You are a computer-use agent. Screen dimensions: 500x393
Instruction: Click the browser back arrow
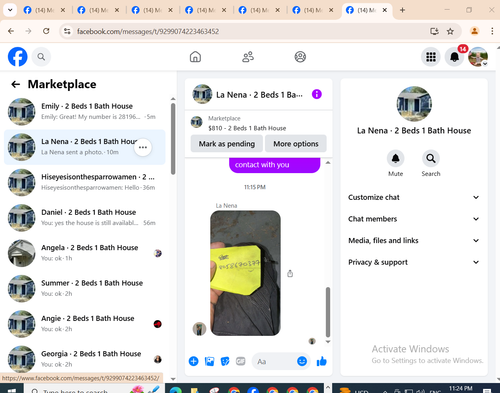click(11, 31)
